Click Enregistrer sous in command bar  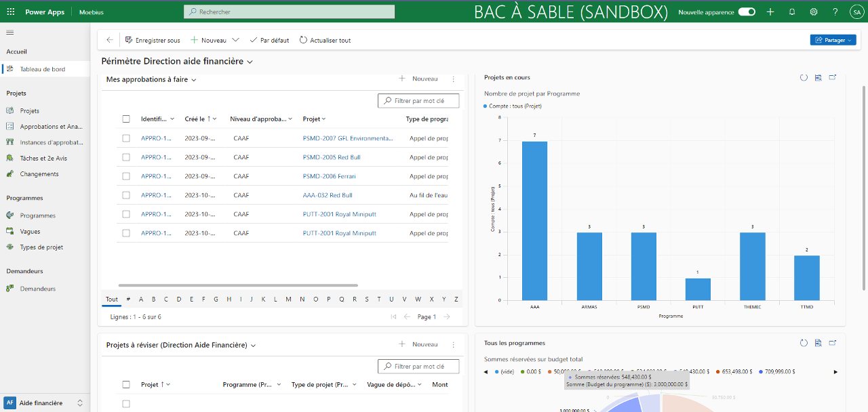click(x=153, y=40)
